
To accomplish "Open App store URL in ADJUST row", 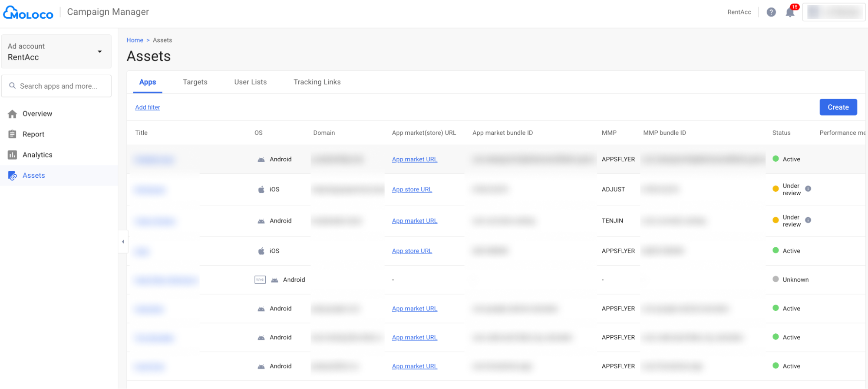I will pos(412,190).
